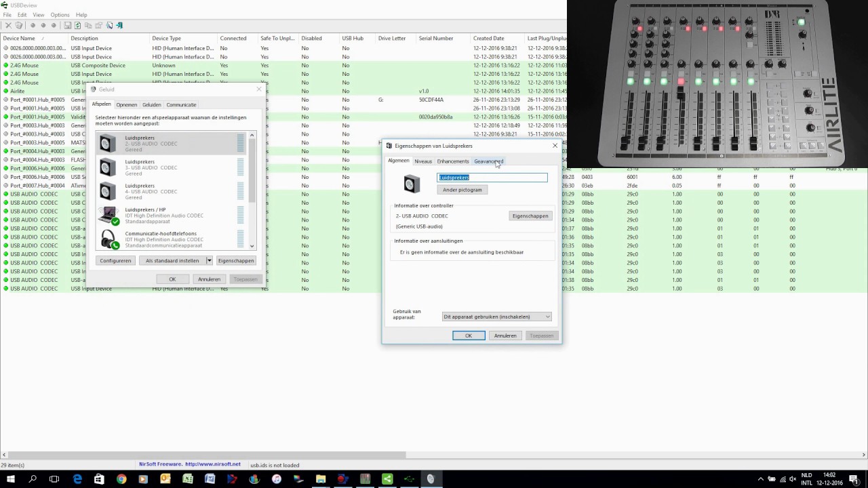
Task: Switch to USBDeview via green USB taskbar icon
Action: pos(409,479)
